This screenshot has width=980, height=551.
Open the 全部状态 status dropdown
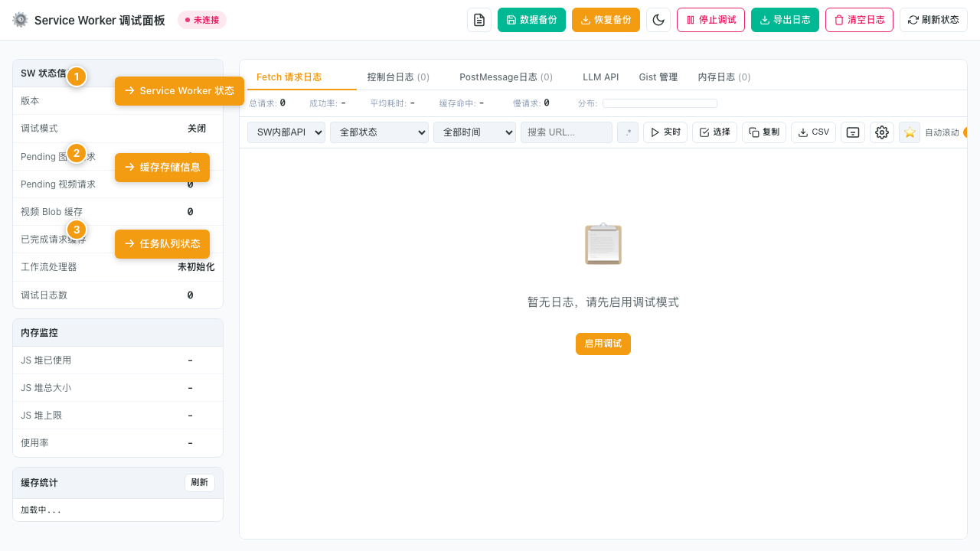[379, 132]
